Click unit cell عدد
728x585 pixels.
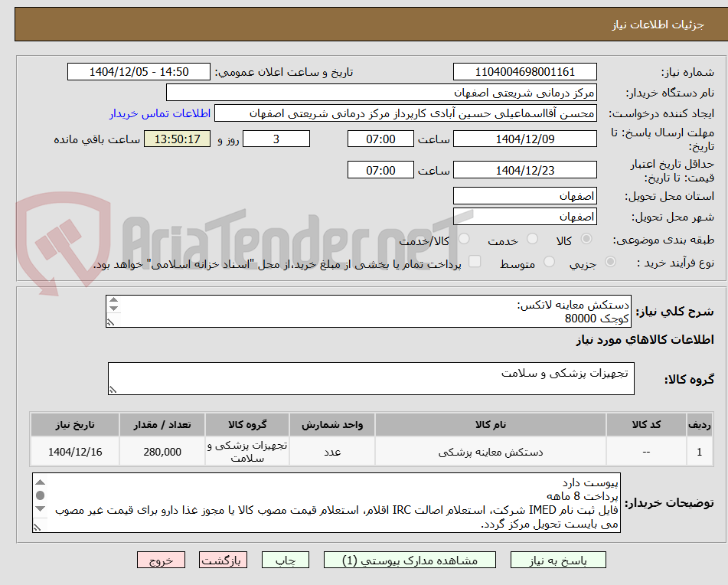332,451
